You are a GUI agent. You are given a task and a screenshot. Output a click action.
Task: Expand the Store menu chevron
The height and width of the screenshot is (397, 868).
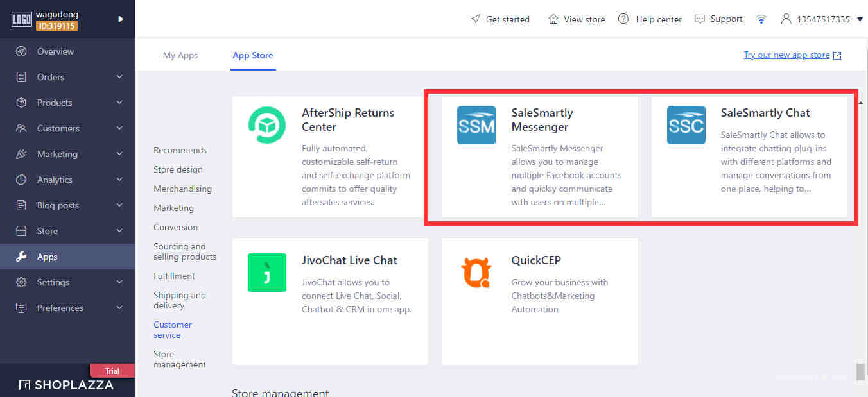click(x=119, y=231)
